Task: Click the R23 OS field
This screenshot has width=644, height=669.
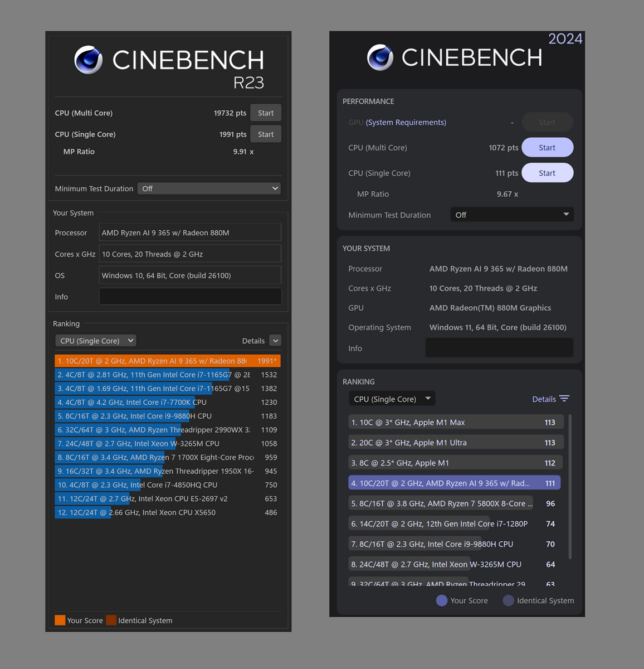Action: tap(190, 275)
